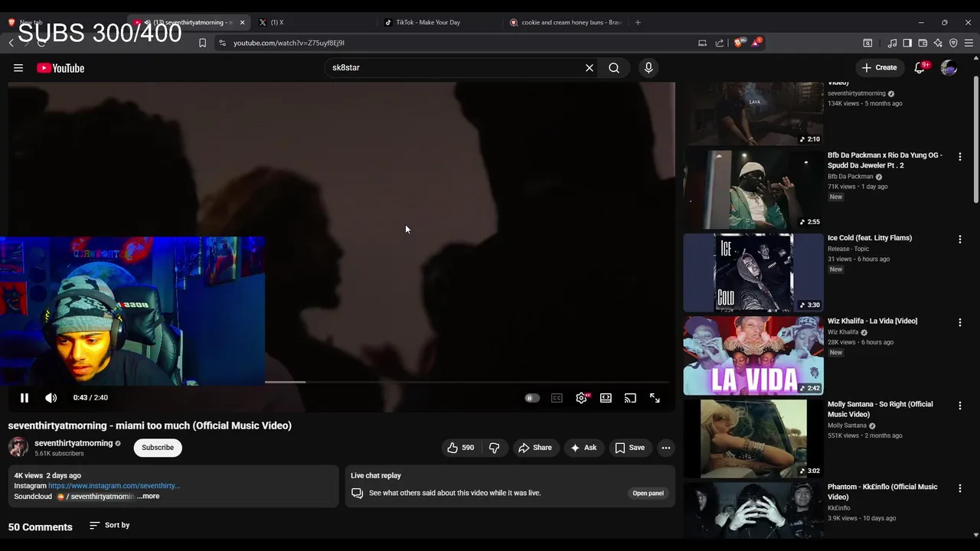
Task: Go to YouTube home via logo
Action: click(60, 68)
